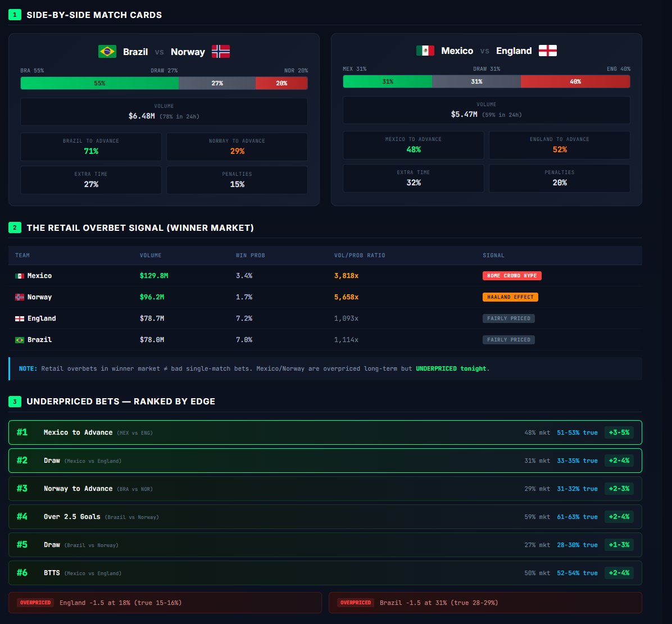The height and width of the screenshot is (624, 672).
Task: Click the England flag in the match card
Action: tap(548, 51)
